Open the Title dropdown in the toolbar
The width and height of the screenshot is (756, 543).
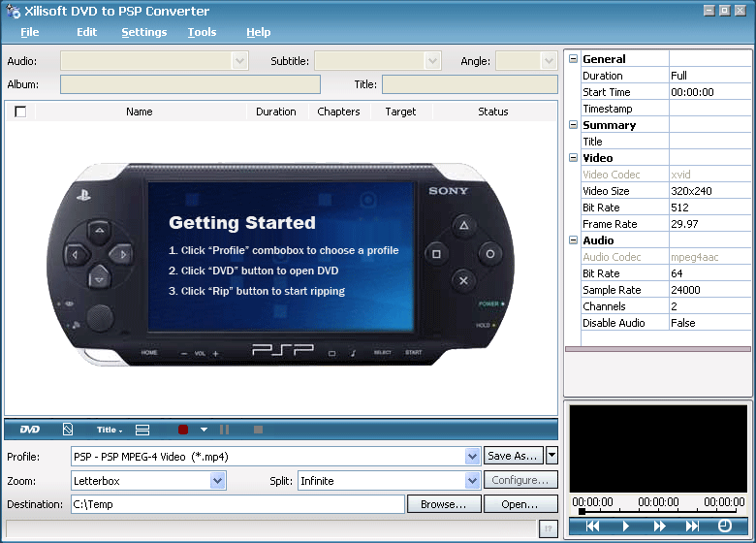(x=110, y=430)
